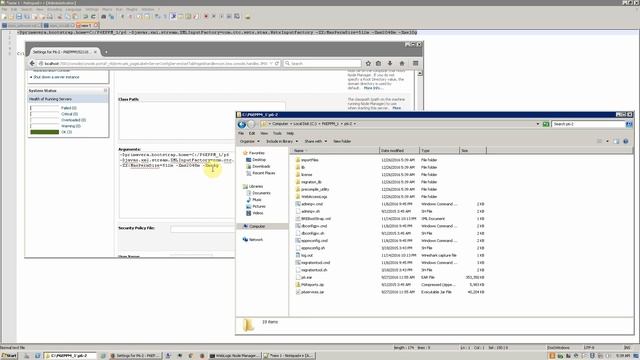Reload the page in Firefox
The height and width of the screenshot is (360, 640).
[277, 63]
